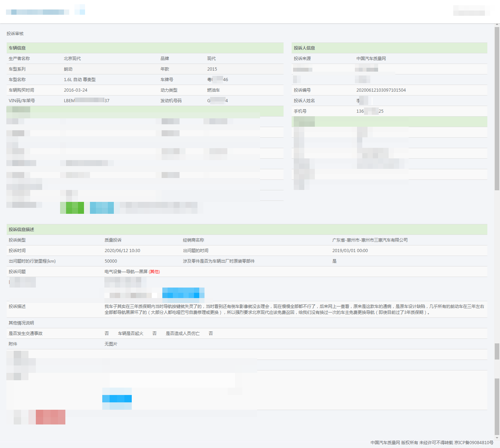Click the 品牌 label
Screen dimensions: 500x448
click(165, 59)
